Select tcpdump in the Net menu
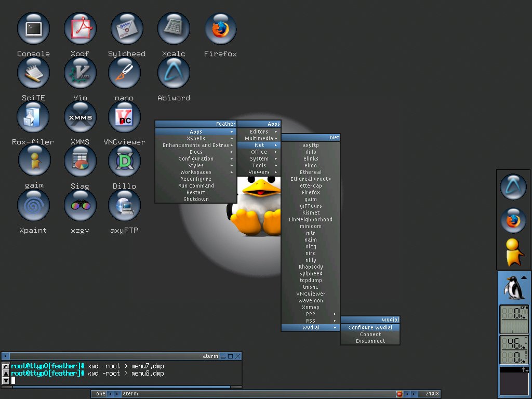The width and height of the screenshot is (532, 399). pos(311,280)
